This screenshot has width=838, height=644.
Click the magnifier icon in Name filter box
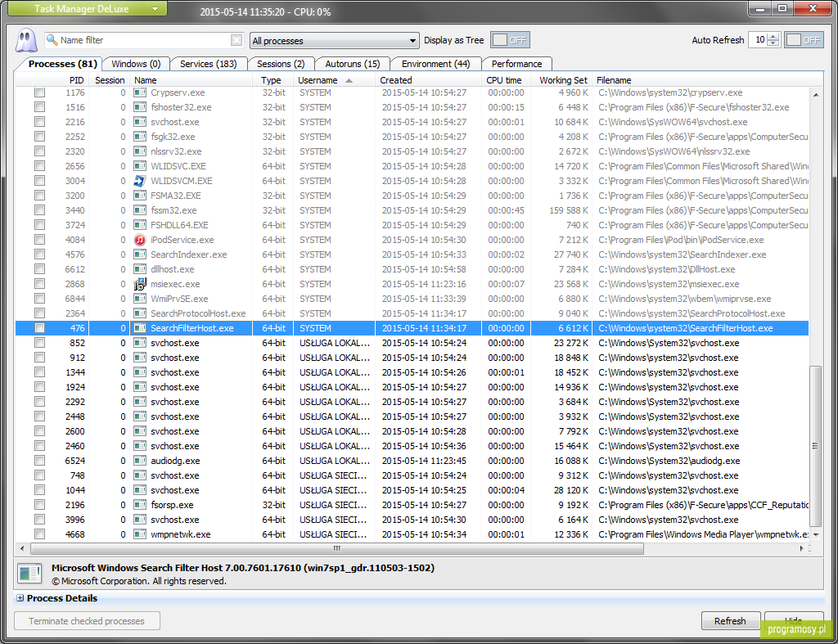pos(52,40)
